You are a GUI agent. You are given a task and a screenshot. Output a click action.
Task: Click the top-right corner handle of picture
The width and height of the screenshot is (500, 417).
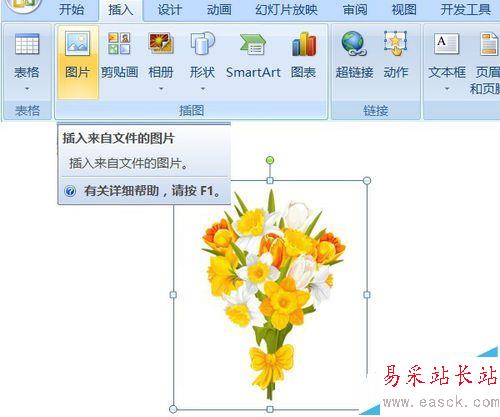coord(367,181)
